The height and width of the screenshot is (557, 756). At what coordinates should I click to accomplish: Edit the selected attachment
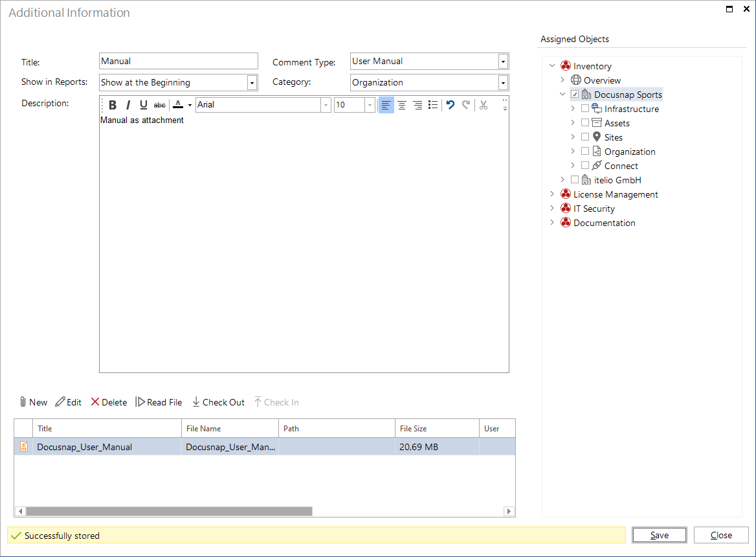[x=69, y=402]
